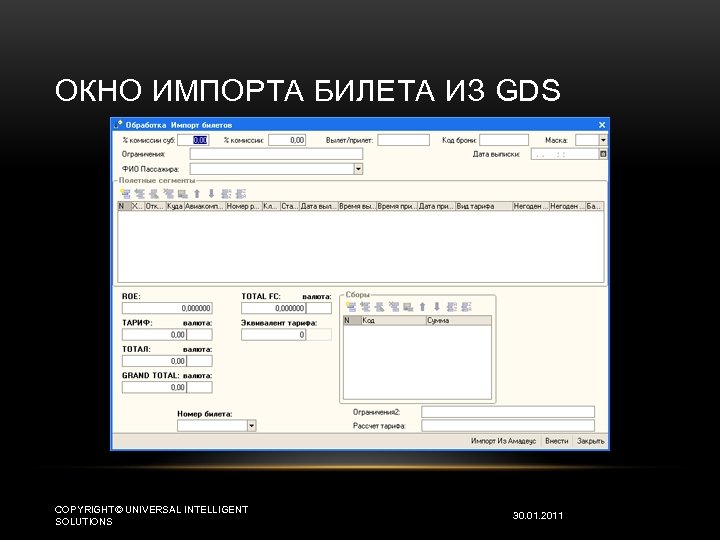Click the ТОТАЛ amount field

(x=154, y=361)
